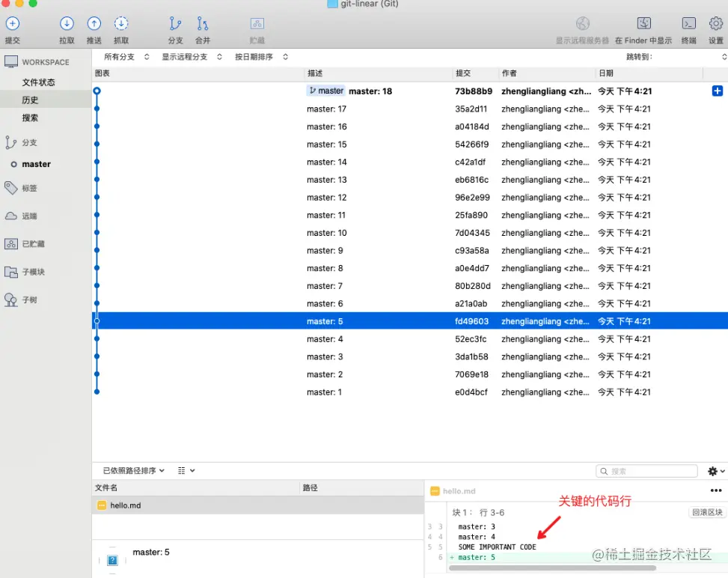Open the 显示远程分支 dropdown

(184, 56)
